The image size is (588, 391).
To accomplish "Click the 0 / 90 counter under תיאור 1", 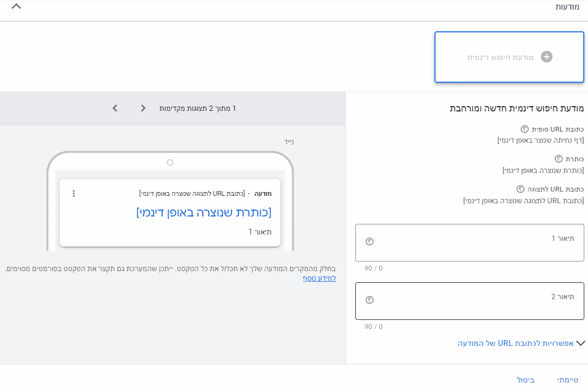I will (373, 268).
